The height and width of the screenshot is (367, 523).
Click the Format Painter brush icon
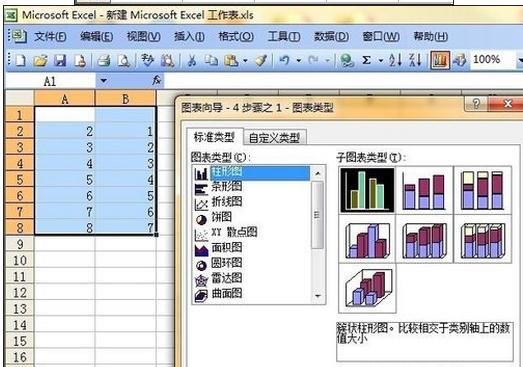click(x=261, y=60)
